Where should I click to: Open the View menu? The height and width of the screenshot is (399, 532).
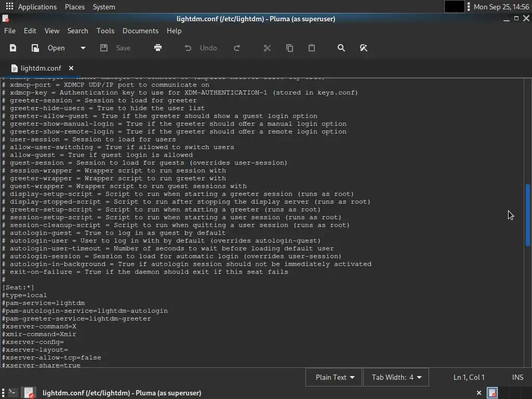(52, 31)
